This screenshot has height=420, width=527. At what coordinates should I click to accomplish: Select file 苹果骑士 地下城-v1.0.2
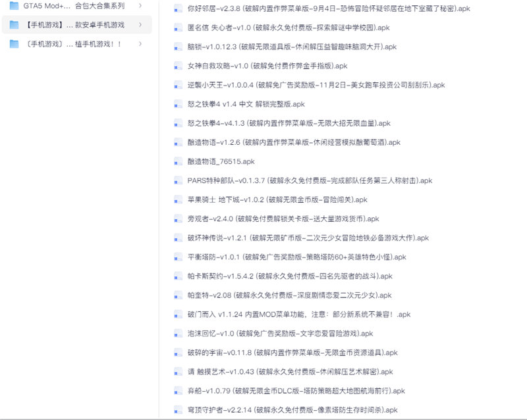[x=277, y=200]
